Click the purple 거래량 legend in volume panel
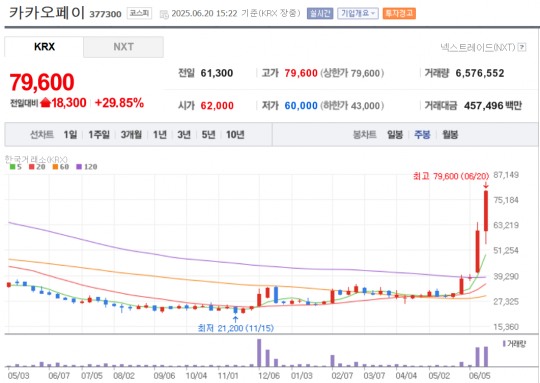This screenshot has width=540, height=383. [515, 344]
